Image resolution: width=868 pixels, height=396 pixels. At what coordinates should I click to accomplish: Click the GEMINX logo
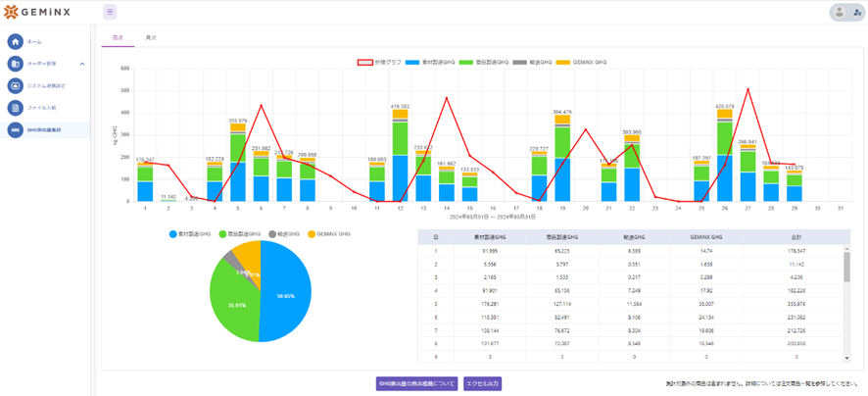[36, 12]
